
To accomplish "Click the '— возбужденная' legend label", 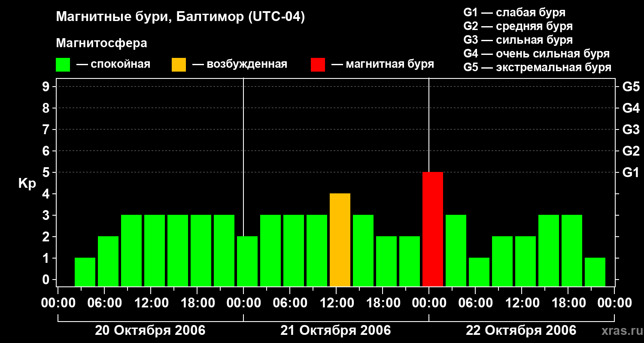I will (240, 64).
